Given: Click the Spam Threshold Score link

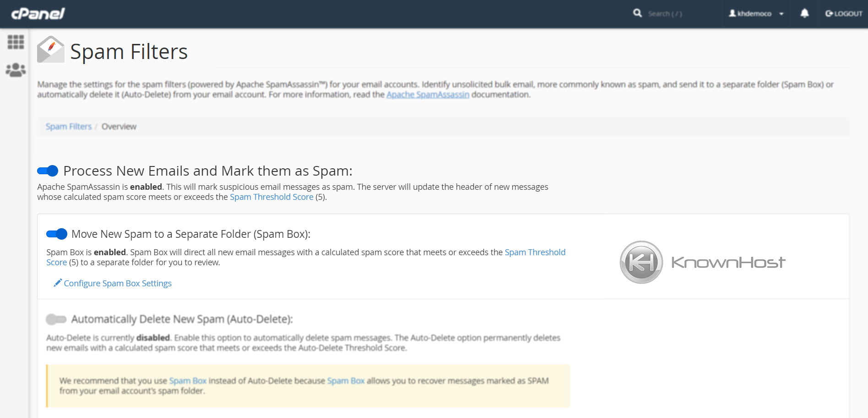Looking at the screenshot, I should click(x=271, y=197).
